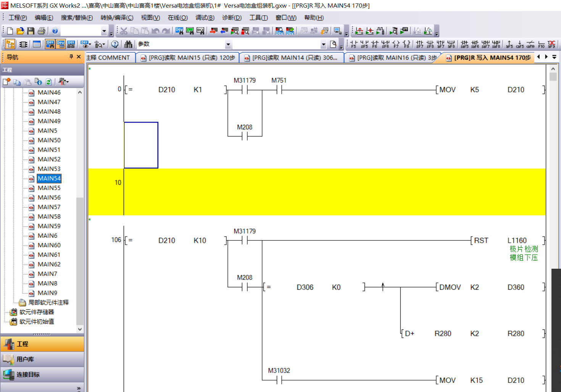This screenshot has width=561, height=392.
Task: Click new data icon in project panel
Action: 6,82
